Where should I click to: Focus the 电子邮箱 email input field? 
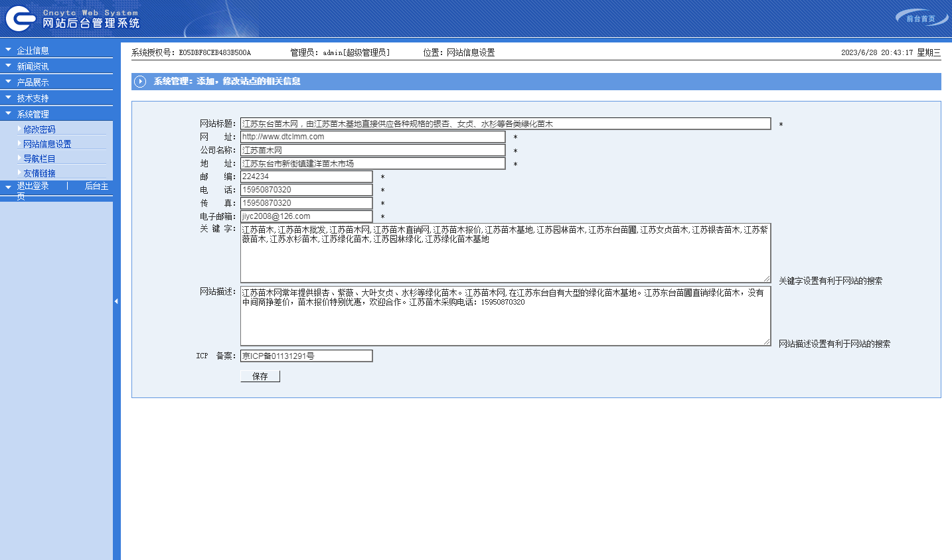[x=306, y=216]
